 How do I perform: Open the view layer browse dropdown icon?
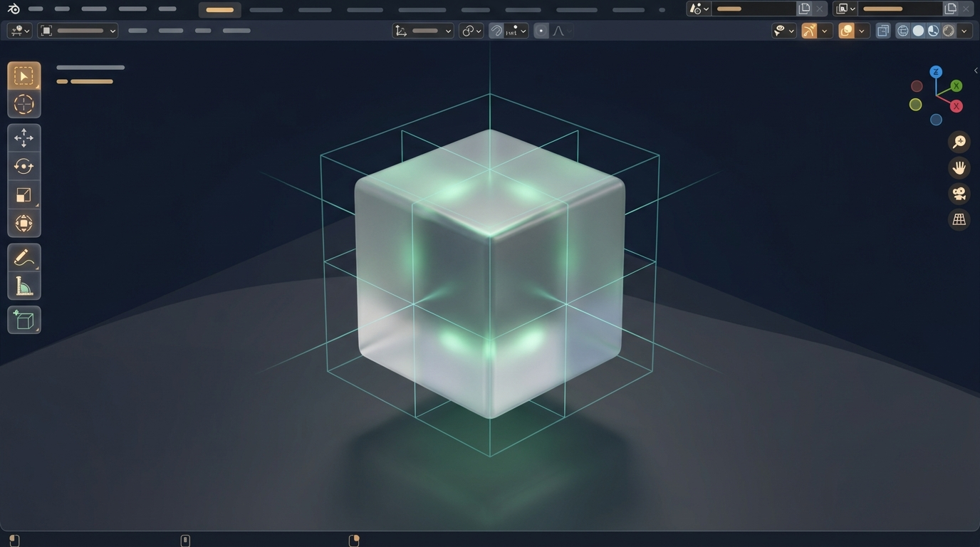coord(845,9)
